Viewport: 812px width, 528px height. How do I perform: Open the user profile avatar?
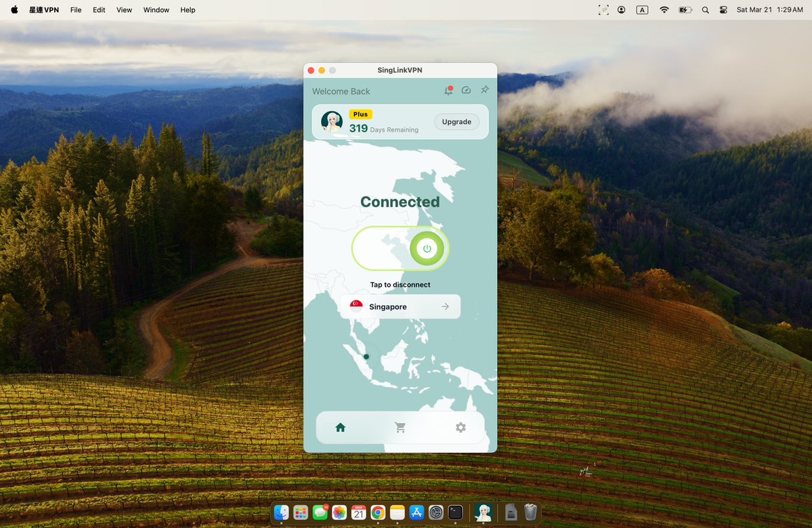coord(331,122)
